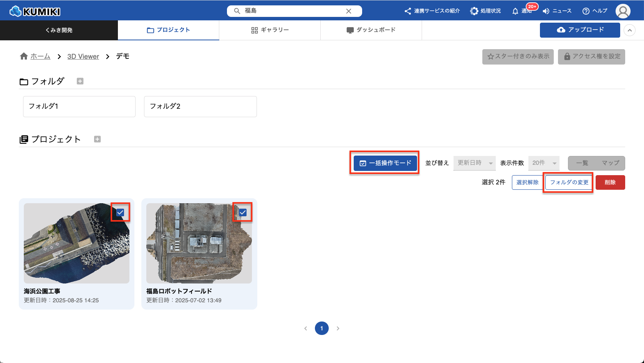Screen dimensions: 644x363
Task: Open linked services share icon
Action: pyautogui.click(x=407, y=11)
